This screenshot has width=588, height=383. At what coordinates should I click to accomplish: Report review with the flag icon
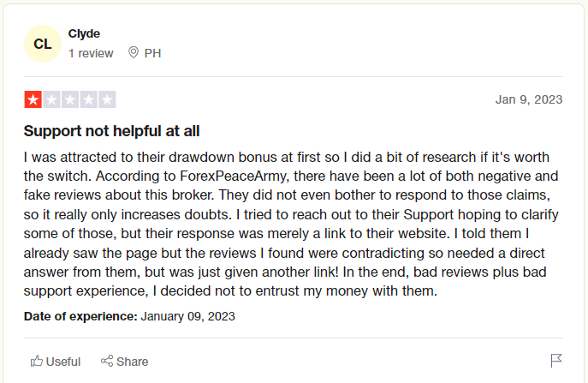(556, 361)
